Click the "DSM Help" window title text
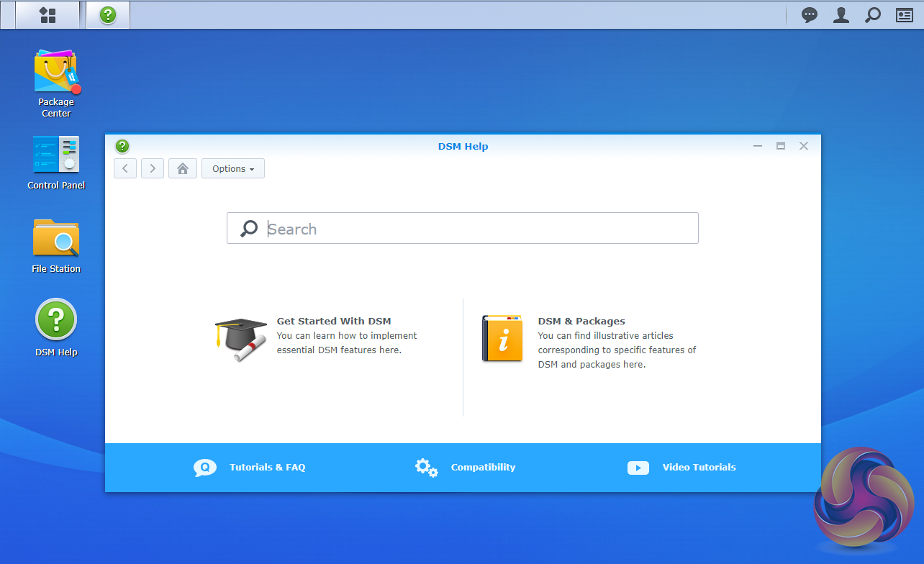Image resolution: width=924 pixels, height=564 pixels. coord(463,146)
